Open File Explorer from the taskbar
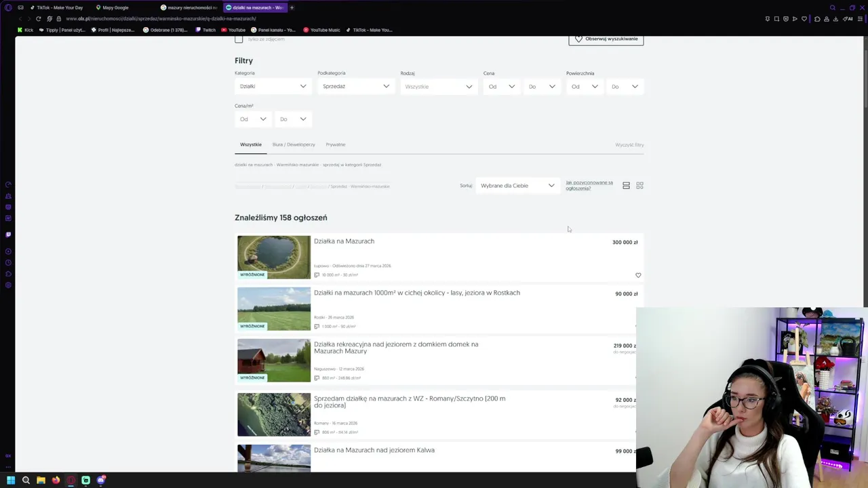The image size is (868, 488). point(41,480)
